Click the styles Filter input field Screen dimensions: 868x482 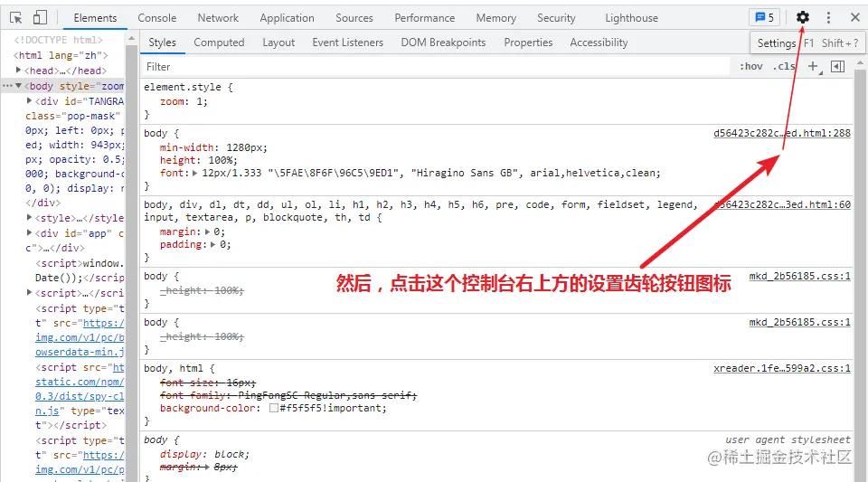[x=435, y=66]
